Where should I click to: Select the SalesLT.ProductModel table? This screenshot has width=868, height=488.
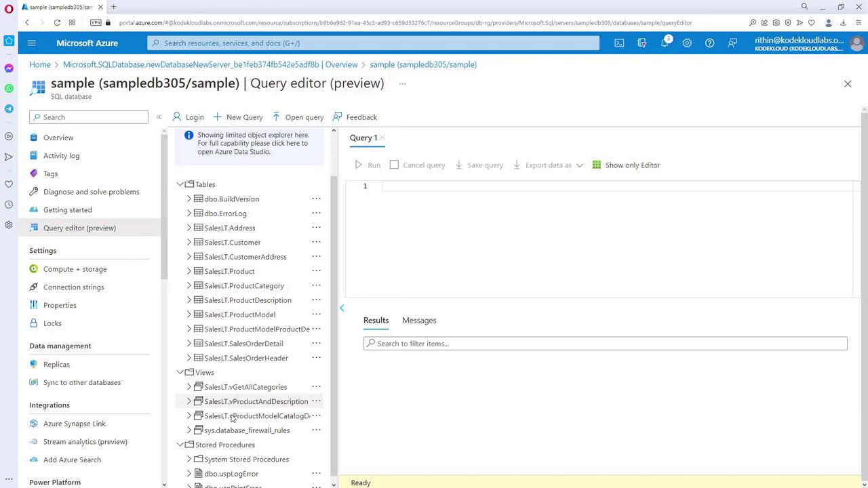point(240,314)
